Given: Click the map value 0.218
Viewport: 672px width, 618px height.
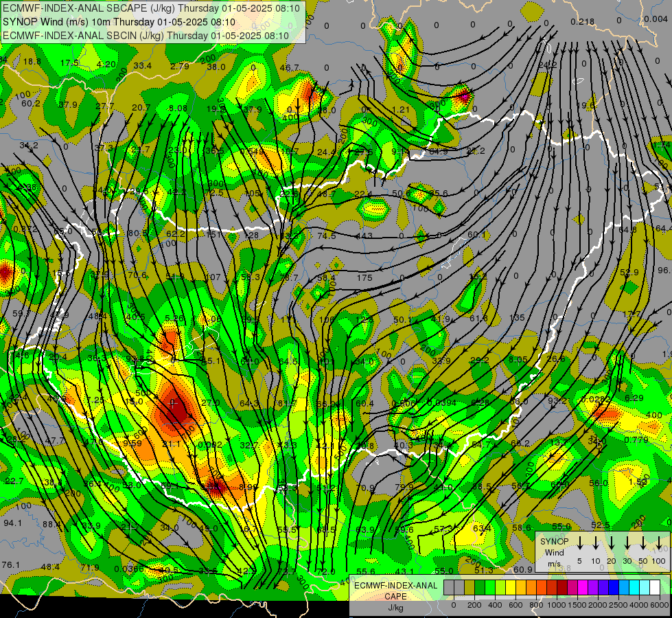Looking at the screenshot, I should pos(583,21).
